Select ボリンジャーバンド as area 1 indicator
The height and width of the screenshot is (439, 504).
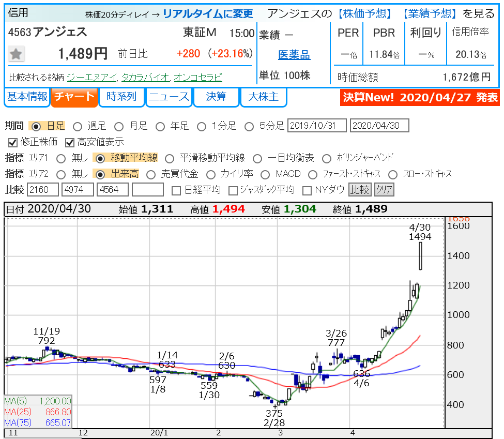click(326, 159)
